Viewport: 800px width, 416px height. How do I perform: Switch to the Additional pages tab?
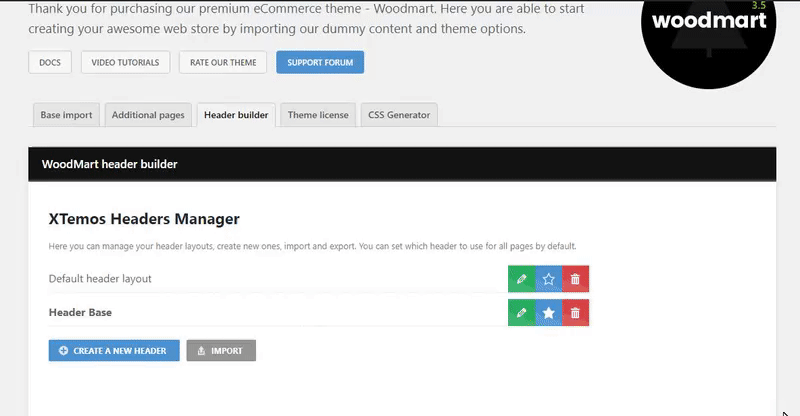click(x=148, y=115)
